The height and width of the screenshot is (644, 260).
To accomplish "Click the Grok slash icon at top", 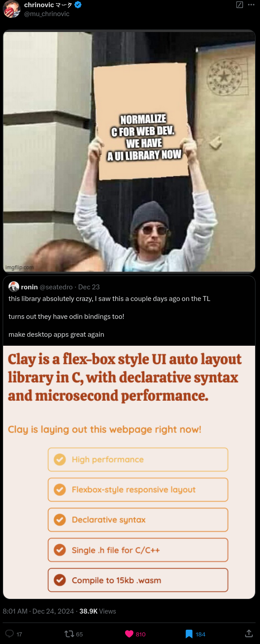I will point(239,5).
